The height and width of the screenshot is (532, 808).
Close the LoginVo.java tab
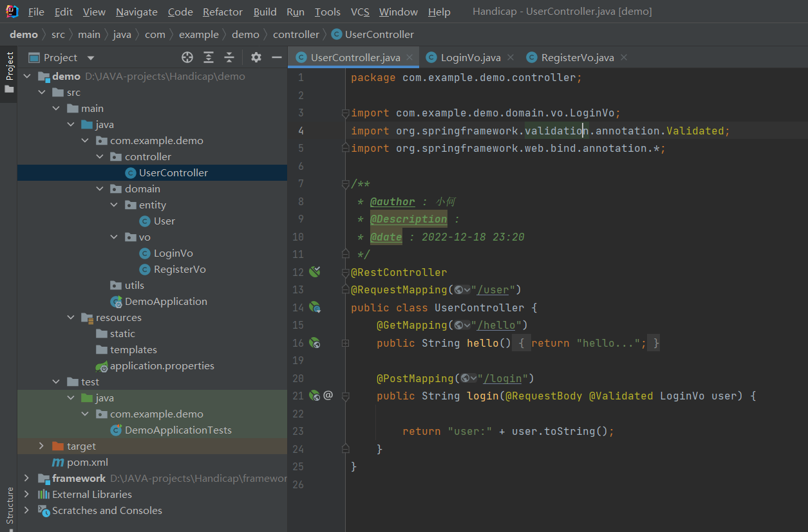[x=511, y=57]
